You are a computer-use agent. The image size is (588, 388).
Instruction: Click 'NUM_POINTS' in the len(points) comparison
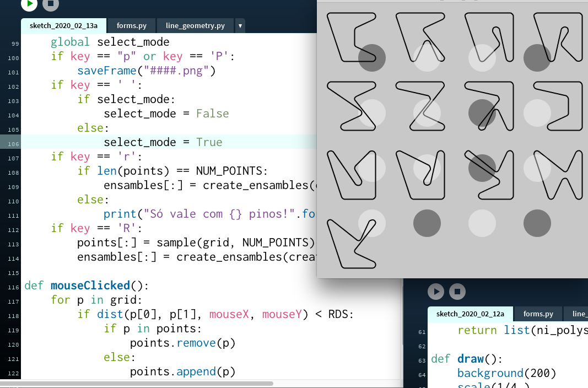pos(229,170)
